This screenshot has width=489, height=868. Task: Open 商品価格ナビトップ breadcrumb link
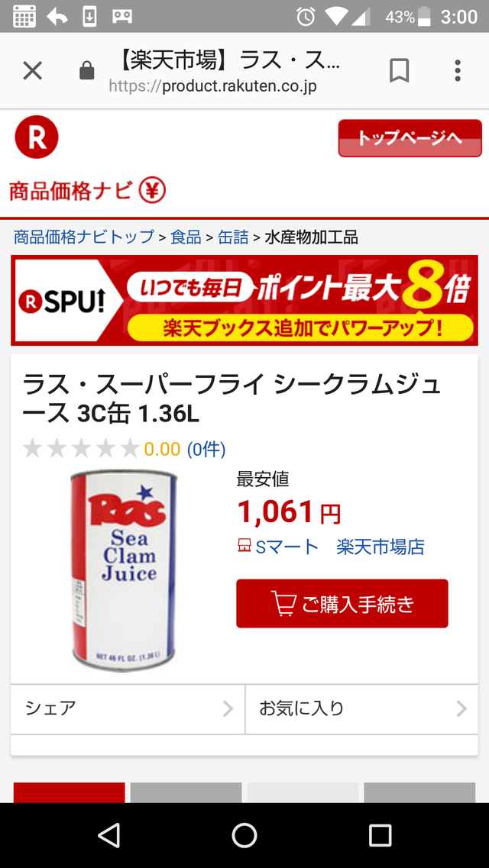coord(83,237)
